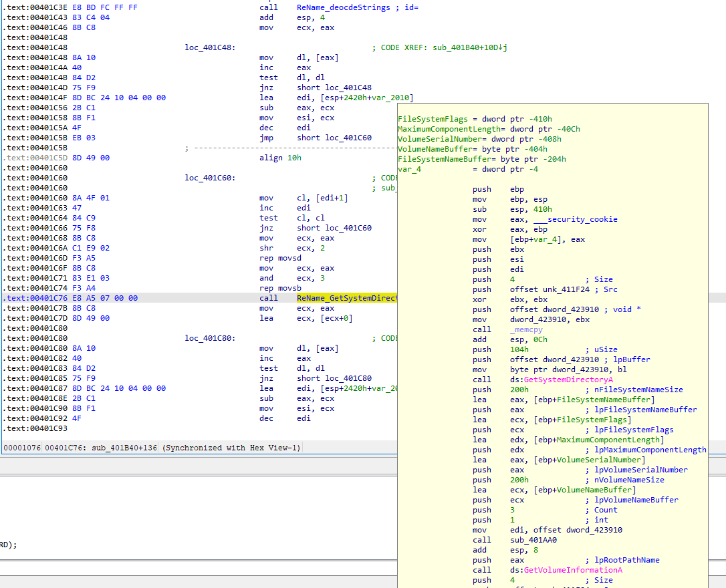Click the 'rep movsd' instruction
726x588 pixels.
coord(280,258)
